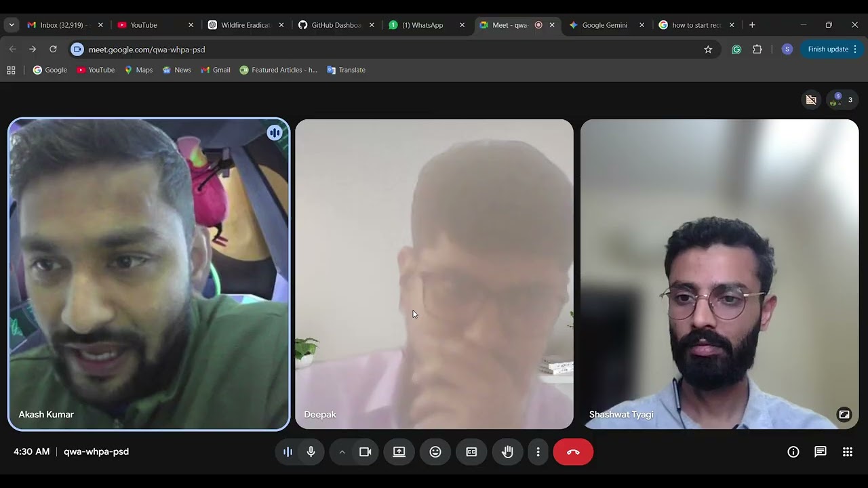Select Shashwat Tyagi video tile
This screenshot has height=488, width=868.
pyautogui.click(x=719, y=274)
